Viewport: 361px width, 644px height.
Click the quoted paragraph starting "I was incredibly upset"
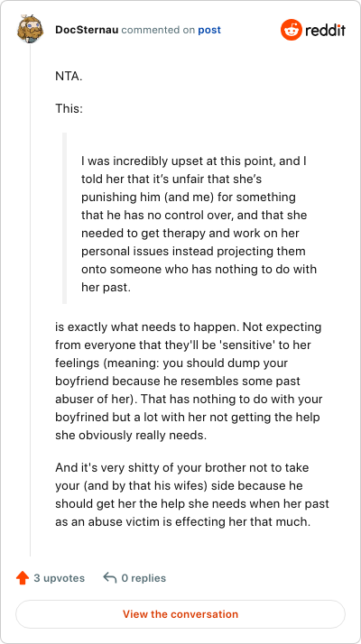199,225
